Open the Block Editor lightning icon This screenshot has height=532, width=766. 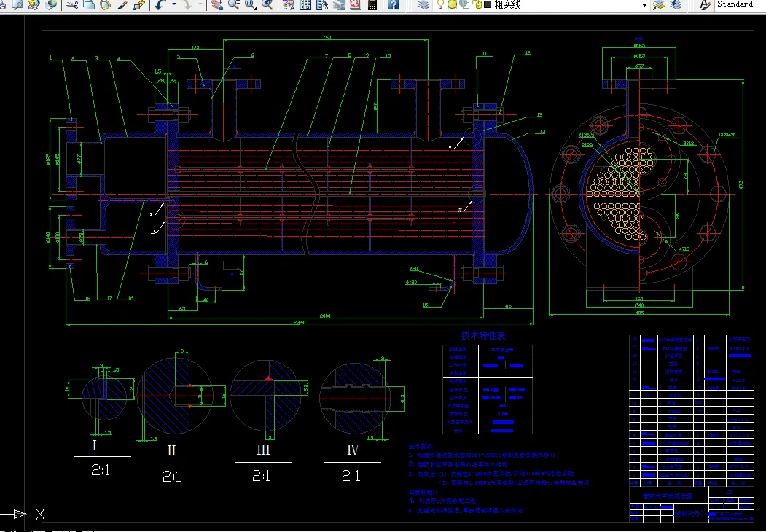(x=139, y=5)
